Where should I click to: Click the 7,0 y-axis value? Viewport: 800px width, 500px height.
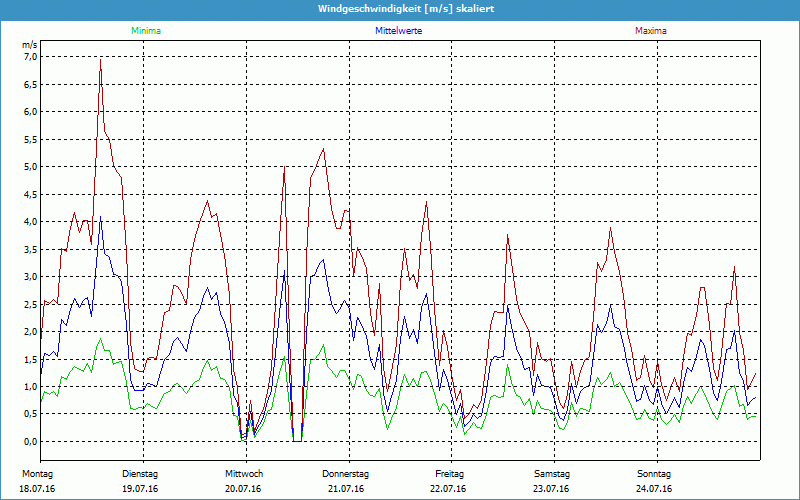click(x=31, y=57)
